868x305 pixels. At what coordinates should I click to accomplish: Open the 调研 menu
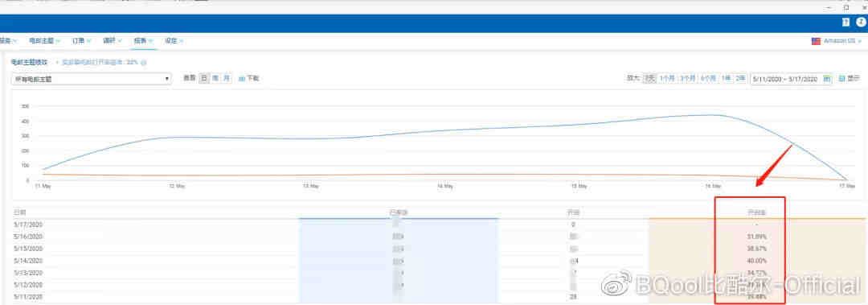pyautogui.click(x=113, y=41)
